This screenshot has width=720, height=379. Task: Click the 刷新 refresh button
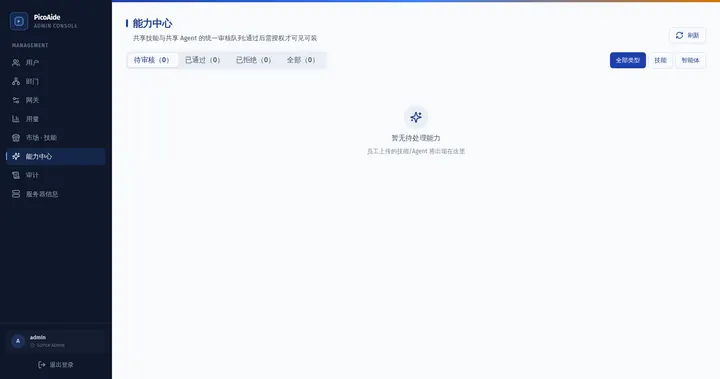(687, 35)
